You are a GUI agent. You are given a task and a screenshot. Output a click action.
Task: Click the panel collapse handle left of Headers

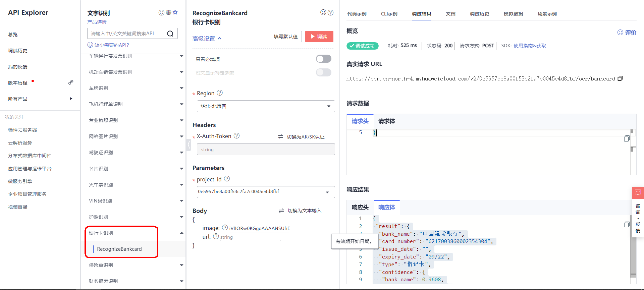click(x=189, y=145)
